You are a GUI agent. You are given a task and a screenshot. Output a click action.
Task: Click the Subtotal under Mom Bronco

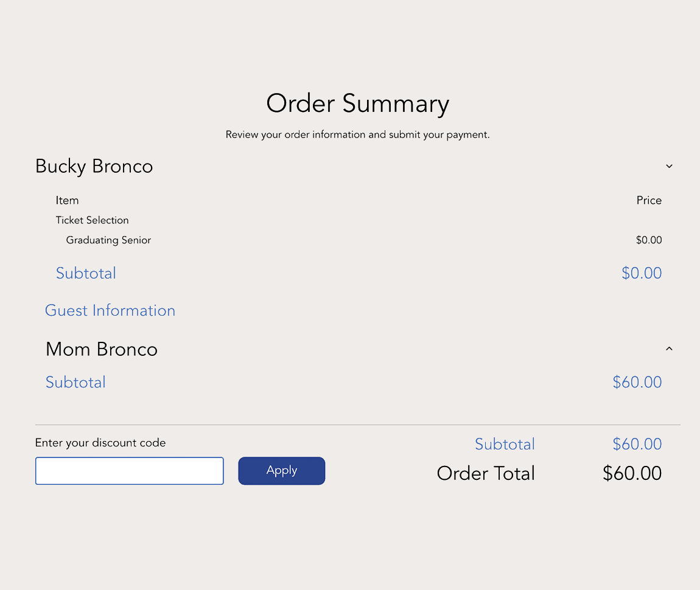pos(75,382)
